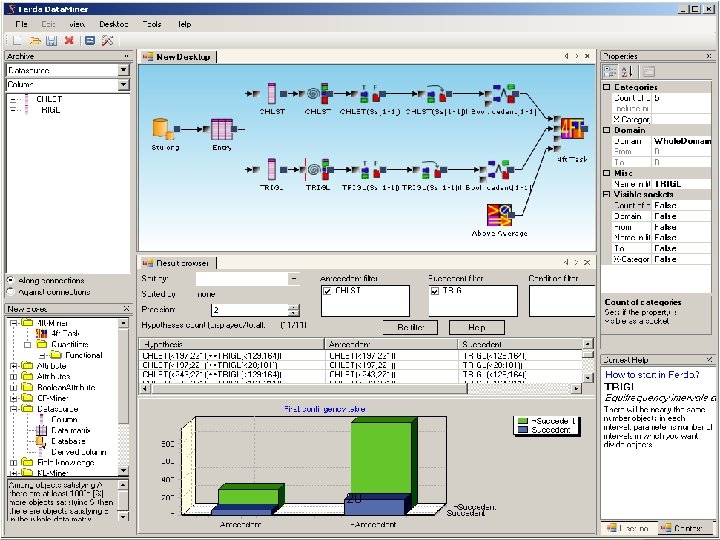Select the CHLST entry in Archive tree
The image size is (720, 540).
(x=49, y=99)
